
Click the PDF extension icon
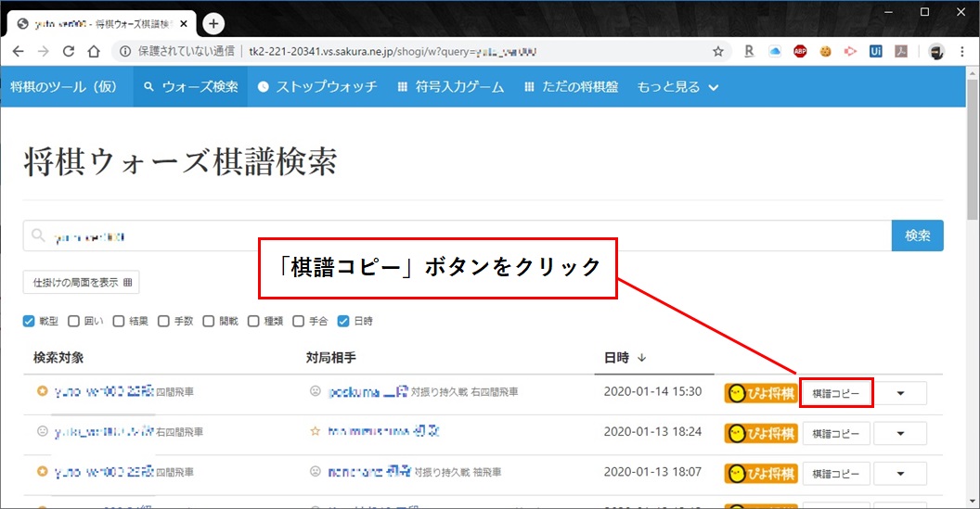(900, 52)
